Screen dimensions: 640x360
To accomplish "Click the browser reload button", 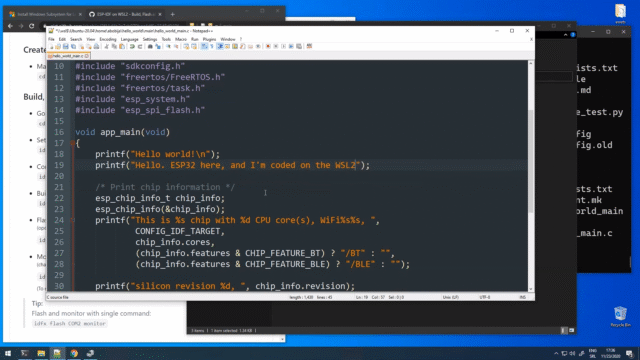I will coord(31,26).
